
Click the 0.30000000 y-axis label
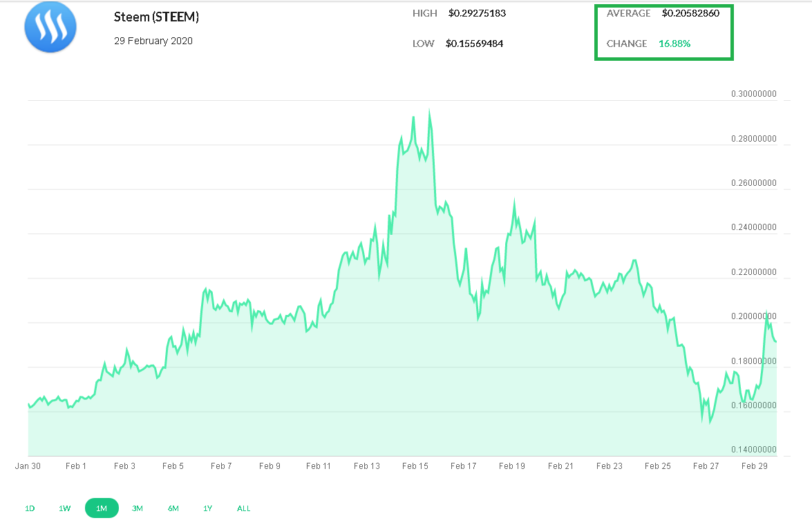[x=753, y=93]
